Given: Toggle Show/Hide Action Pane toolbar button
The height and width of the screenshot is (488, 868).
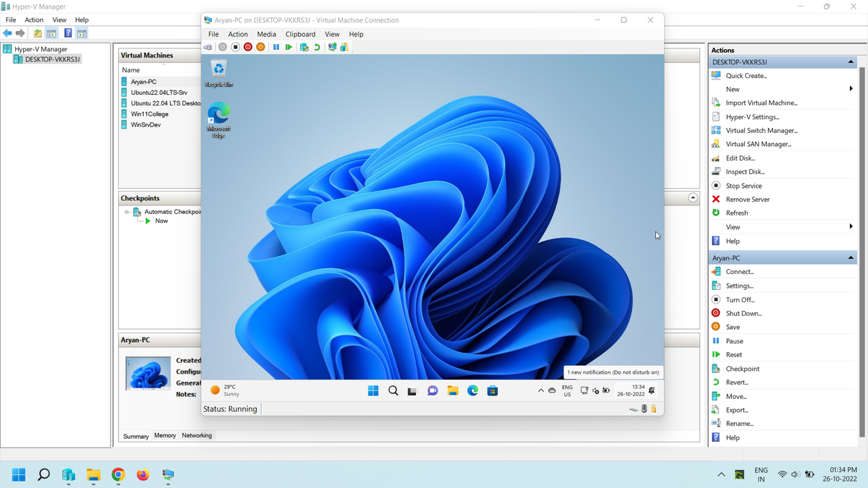Looking at the screenshot, I should coord(82,33).
